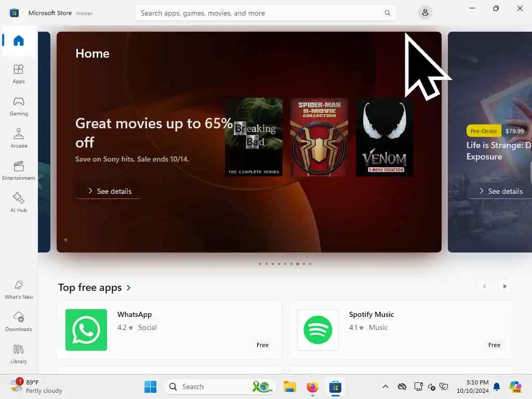Open the notifications bell icon
Image resolution: width=532 pixels, height=399 pixels.
497,387
